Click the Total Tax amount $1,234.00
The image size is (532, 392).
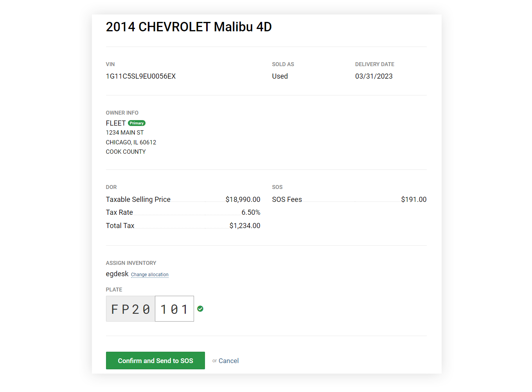point(245,226)
